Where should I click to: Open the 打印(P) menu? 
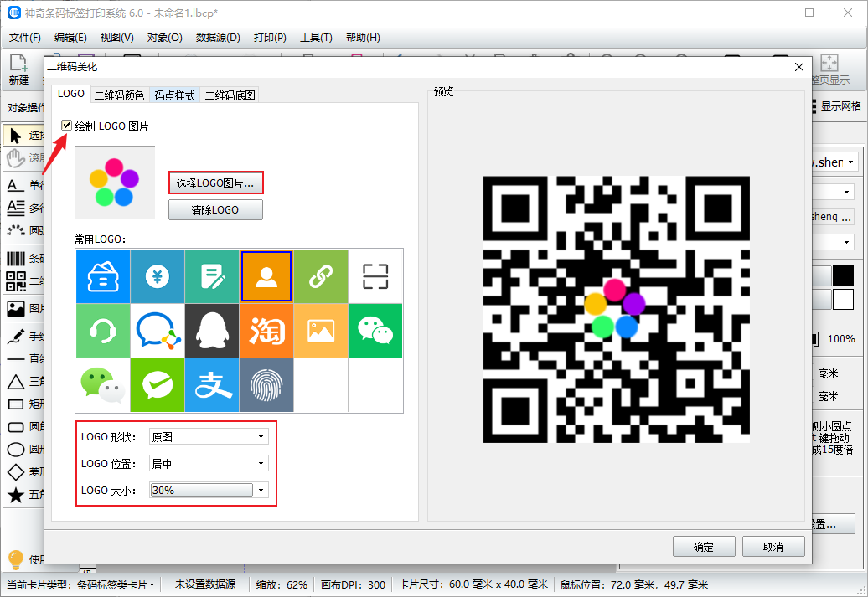coord(270,37)
